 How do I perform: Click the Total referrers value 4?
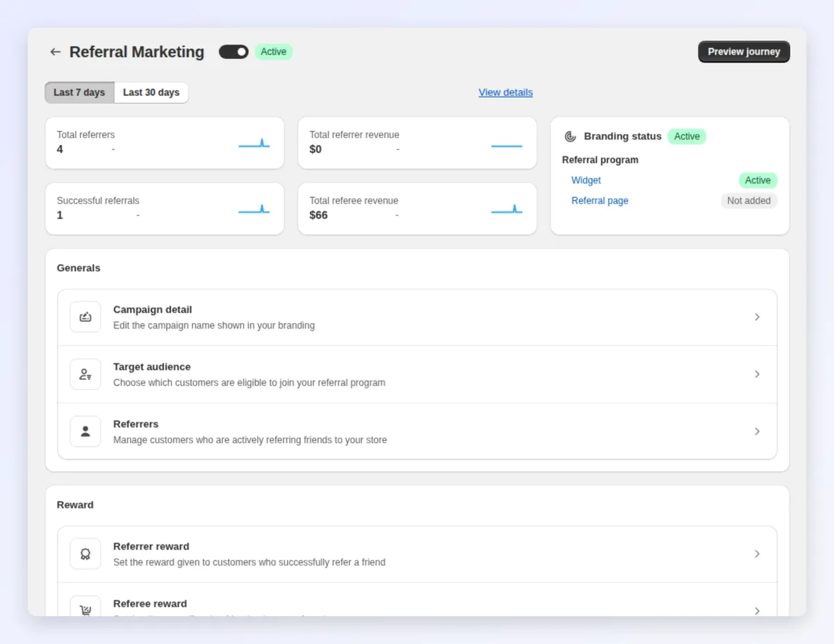coord(60,149)
